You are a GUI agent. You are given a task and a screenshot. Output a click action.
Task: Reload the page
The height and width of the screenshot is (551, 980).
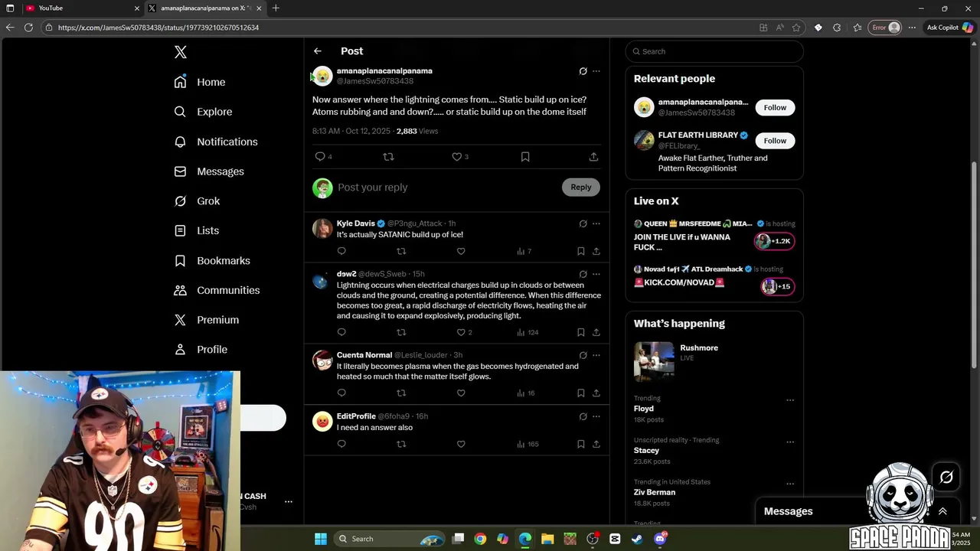[x=28, y=28]
